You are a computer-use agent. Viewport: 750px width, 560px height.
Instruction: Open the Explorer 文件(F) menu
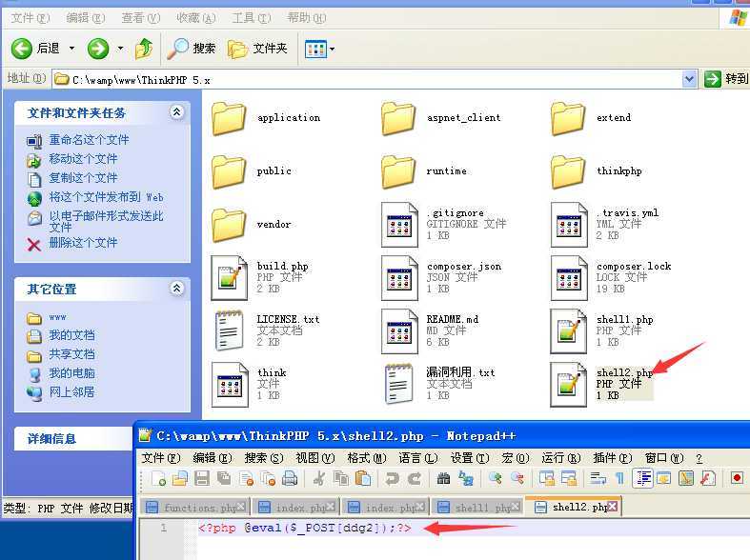[x=30, y=18]
